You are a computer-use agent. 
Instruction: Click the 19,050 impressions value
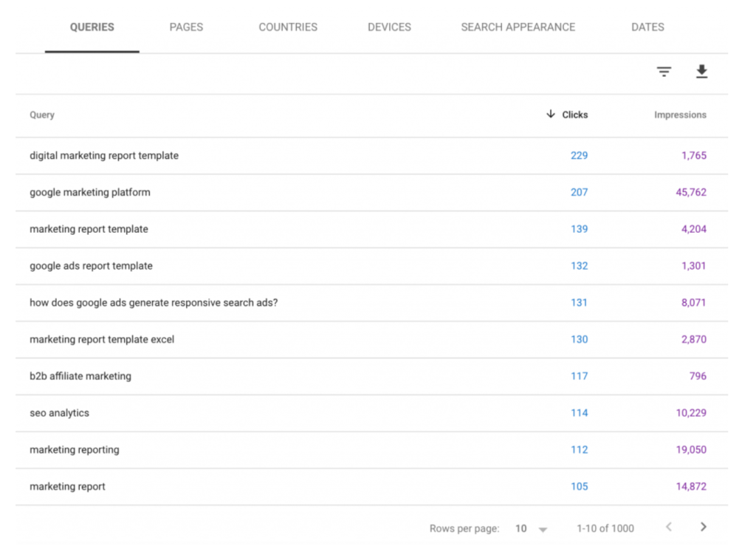coord(691,450)
